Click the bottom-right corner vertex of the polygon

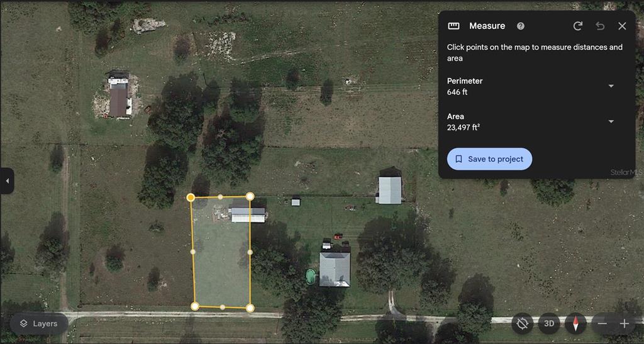tap(250, 308)
